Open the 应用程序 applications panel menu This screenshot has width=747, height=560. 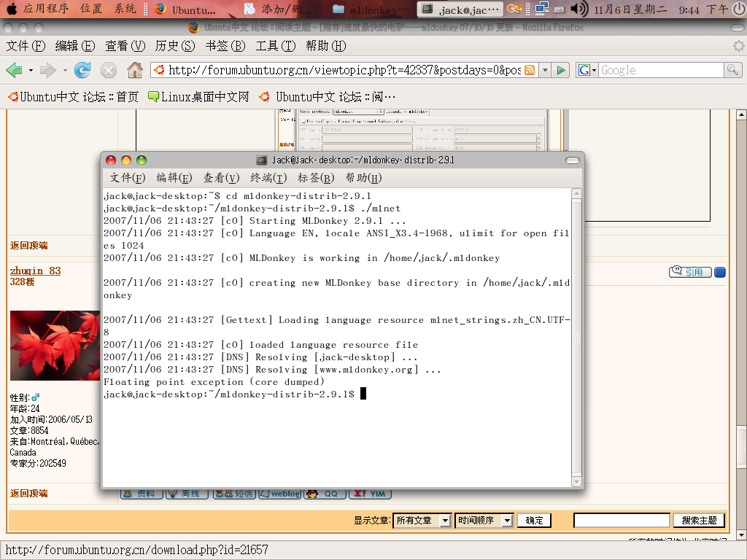pyautogui.click(x=46, y=9)
